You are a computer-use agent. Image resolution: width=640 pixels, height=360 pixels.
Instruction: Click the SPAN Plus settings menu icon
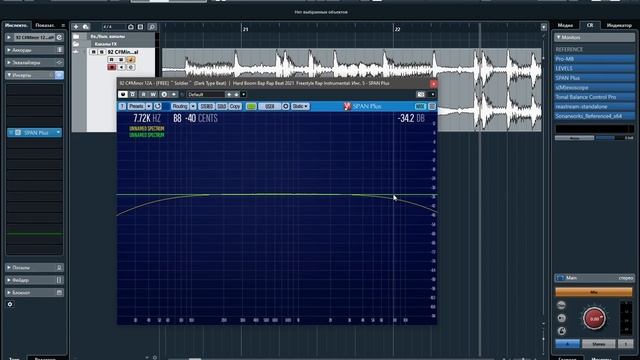click(x=432, y=107)
